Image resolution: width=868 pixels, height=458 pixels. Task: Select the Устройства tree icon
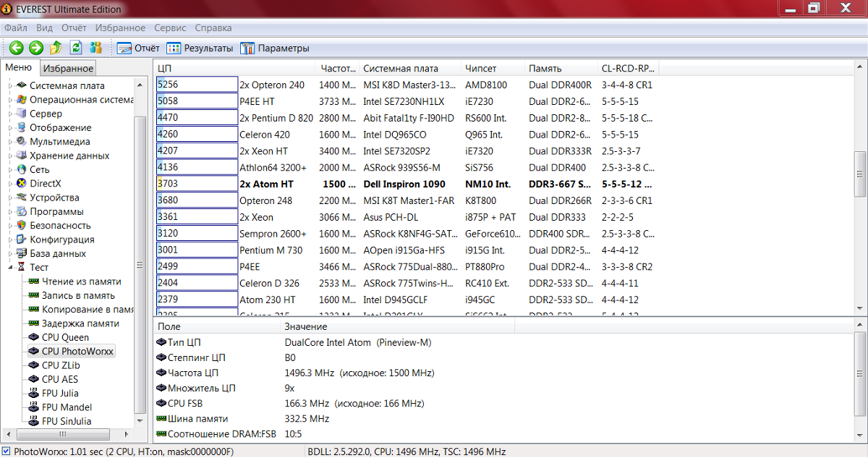point(22,198)
